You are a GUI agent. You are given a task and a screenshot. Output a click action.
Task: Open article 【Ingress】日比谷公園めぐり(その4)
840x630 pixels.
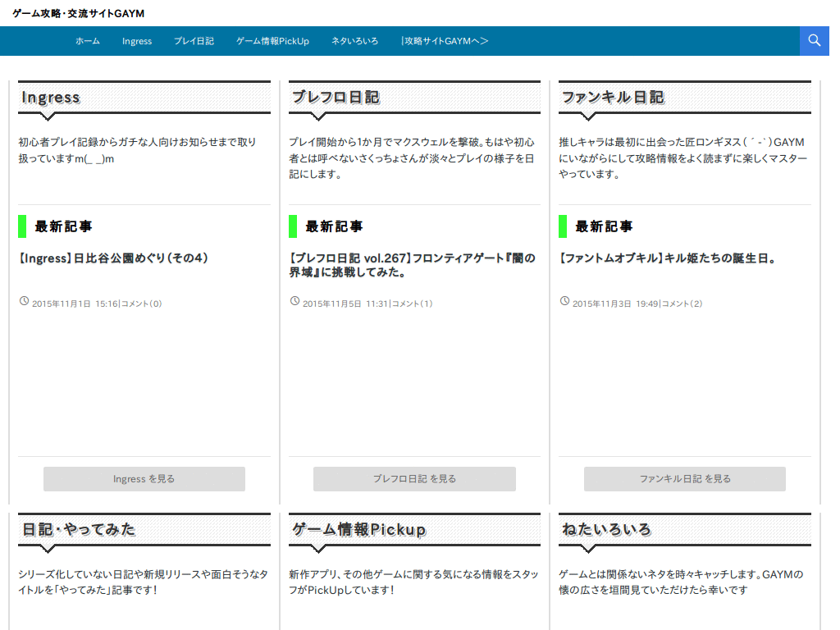pyautogui.click(x=113, y=258)
